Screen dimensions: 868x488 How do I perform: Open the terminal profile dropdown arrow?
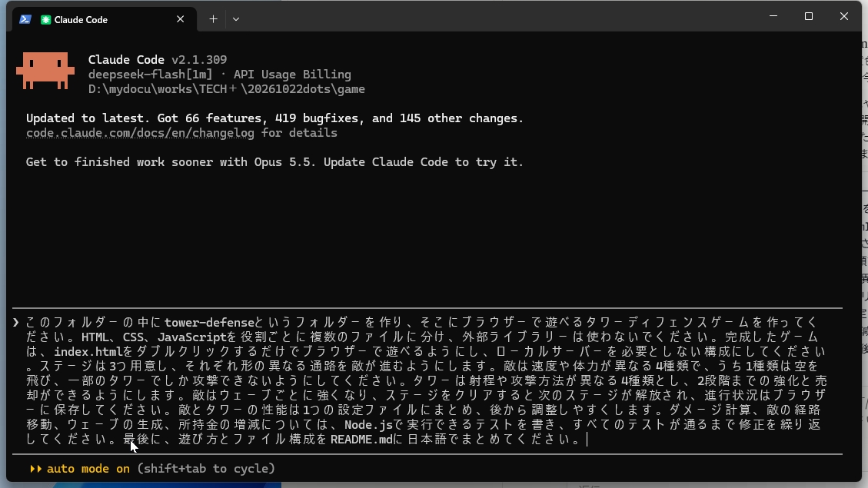(236, 19)
